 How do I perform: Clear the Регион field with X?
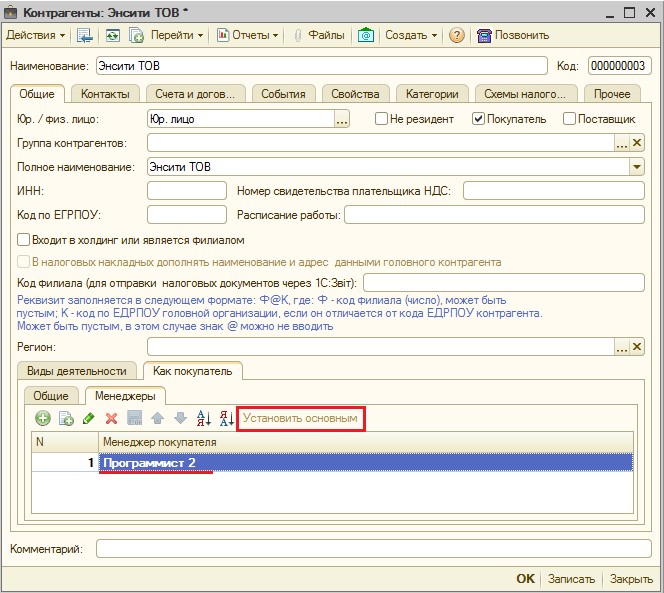pos(636,347)
